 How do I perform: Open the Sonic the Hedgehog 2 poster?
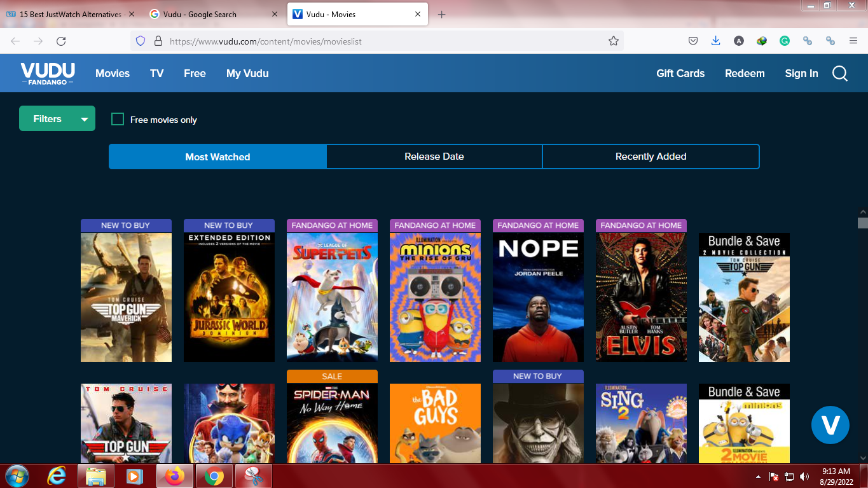[x=229, y=423]
